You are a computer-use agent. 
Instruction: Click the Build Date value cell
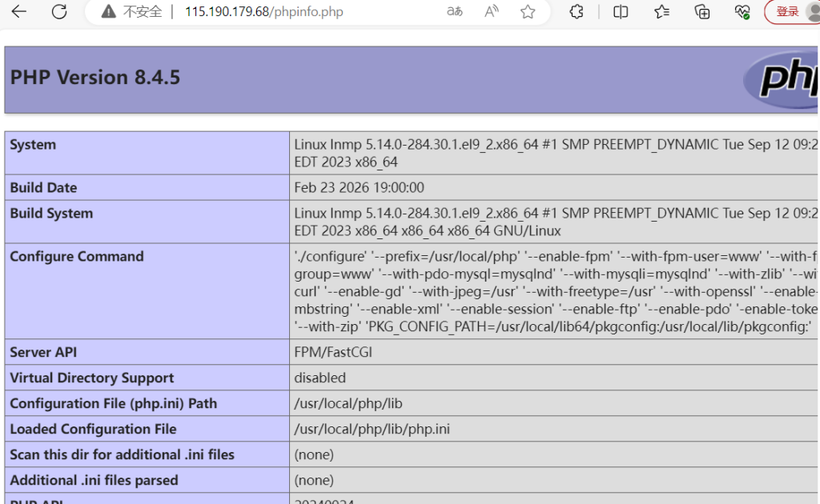pyautogui.click(x=359, y=188)
